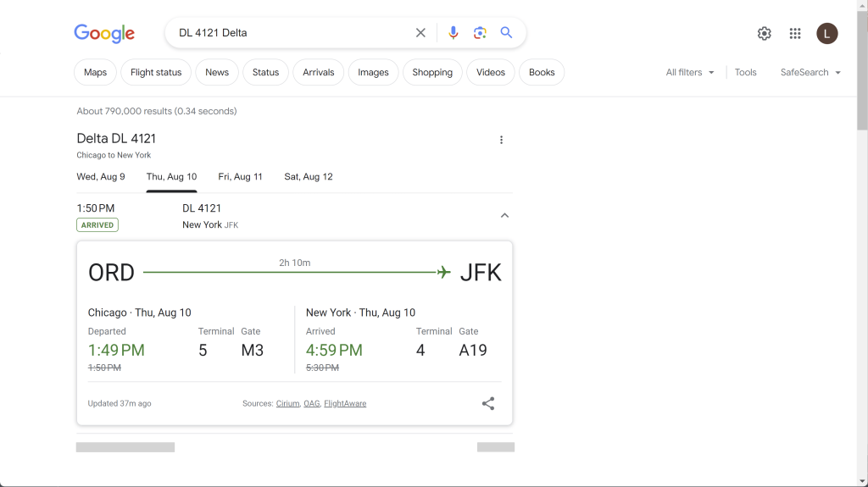Image resolution: width=868 pixels, height=487 pixels.
Task: Click the page vertical scrollbar thumb
Action: [862, 71]
